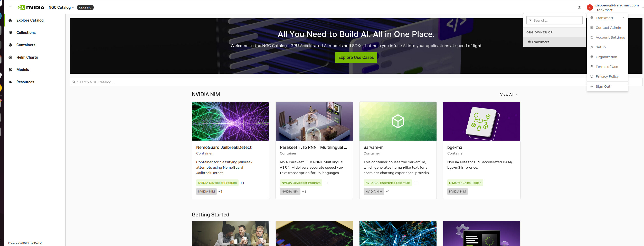Click NVIDIA NIM tag on NemoGuard card
The image size is (644, 246).
tap(206, 192)
